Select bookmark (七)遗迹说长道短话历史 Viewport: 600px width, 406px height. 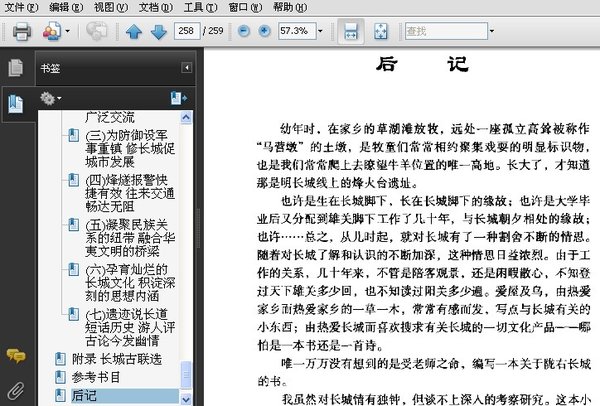click(130, 328)
